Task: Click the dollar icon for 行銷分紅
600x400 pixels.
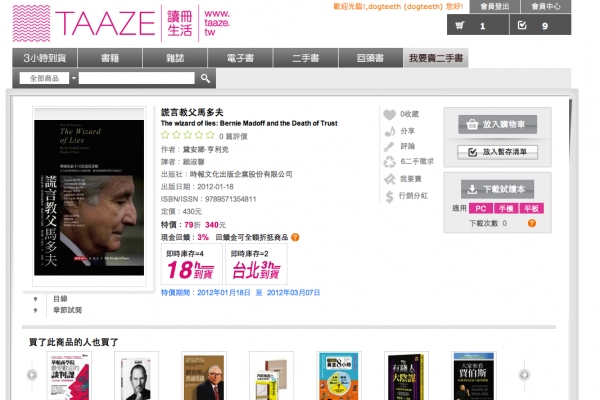Action: pyautogui.click(x=389, y=196)
